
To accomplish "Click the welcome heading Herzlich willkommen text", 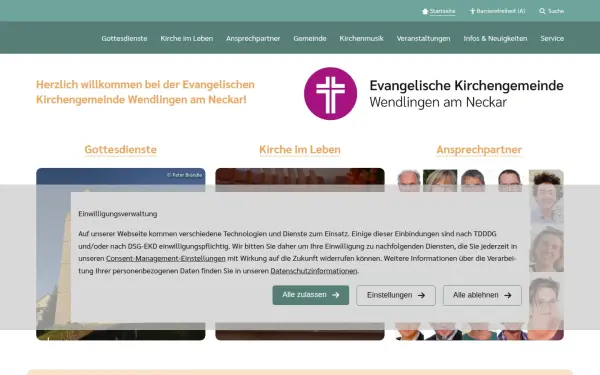I will (x=145, y=92).
